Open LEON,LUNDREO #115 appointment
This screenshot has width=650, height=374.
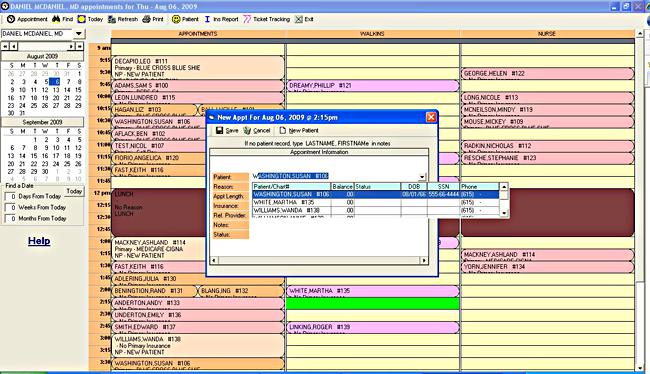(x=198, y=98)
